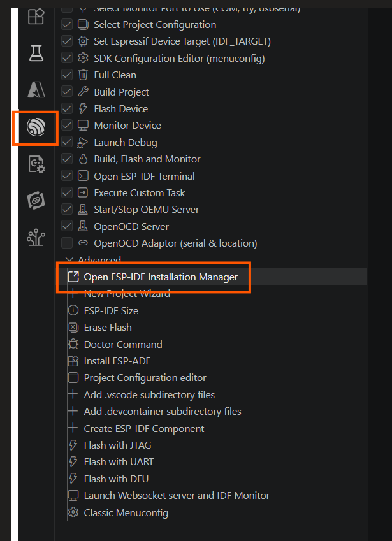The height and width of the screenshot is (541, 392).
Task: Uncheck the Build, Flash and Monitor checkbox
Action: 67,159
